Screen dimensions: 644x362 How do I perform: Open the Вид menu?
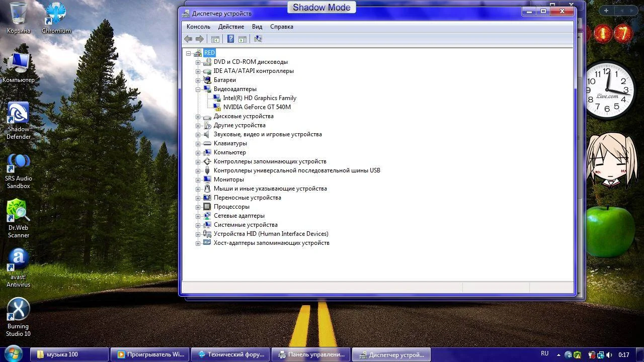(257, 27)
